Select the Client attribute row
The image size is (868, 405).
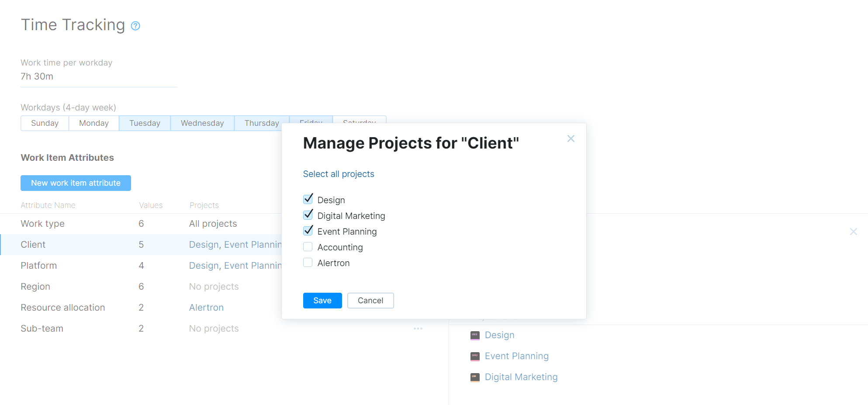pyautogui.click(x=33, y=244)
